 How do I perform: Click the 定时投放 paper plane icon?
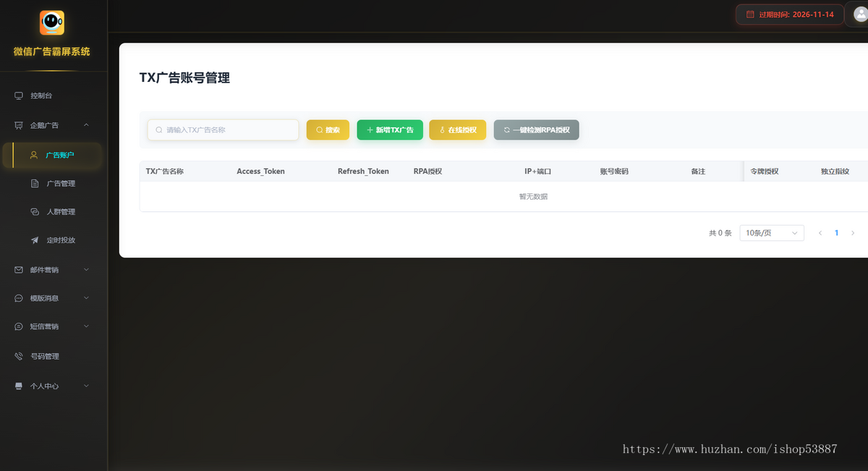click(35, 240)
